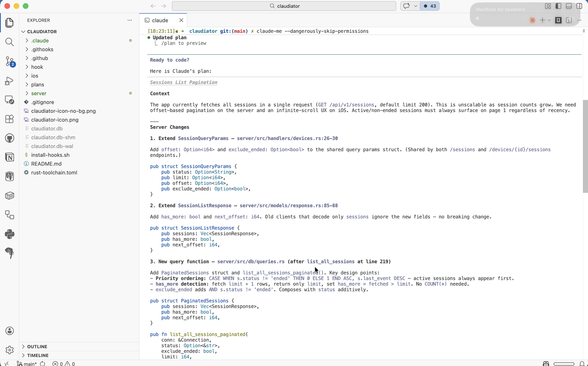Open the GitHub panel in activity bar

(x=9, y=138)
